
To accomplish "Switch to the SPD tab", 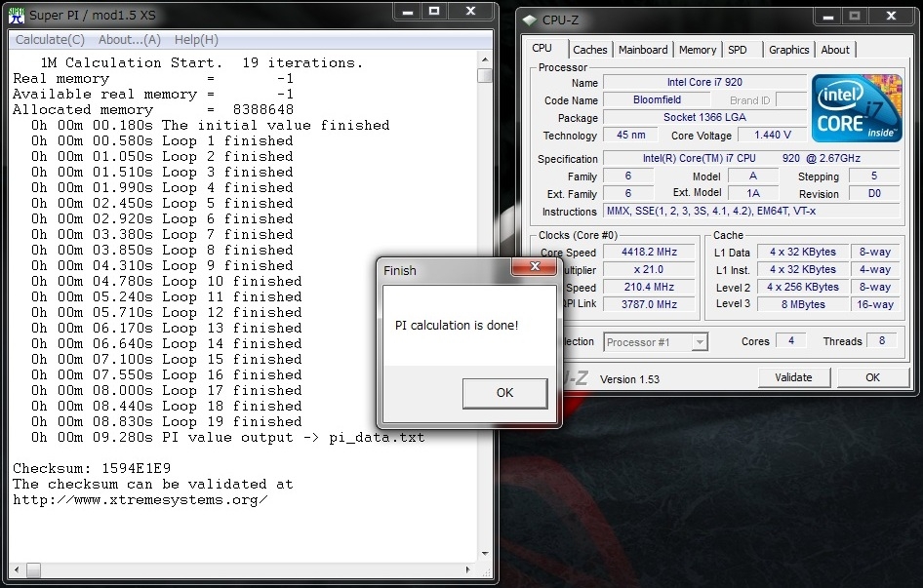I will [738, 50].
